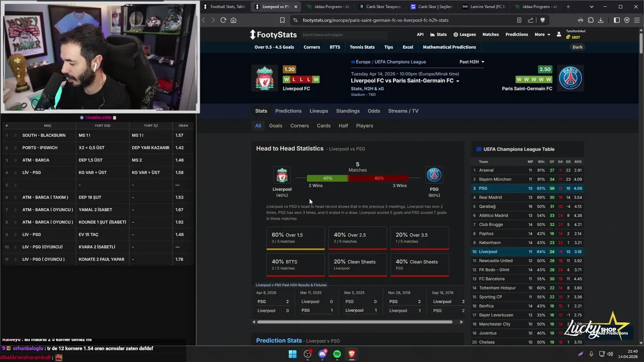Go to browser home page icon
Screen dimensions: 644x362
pos(233,20)
